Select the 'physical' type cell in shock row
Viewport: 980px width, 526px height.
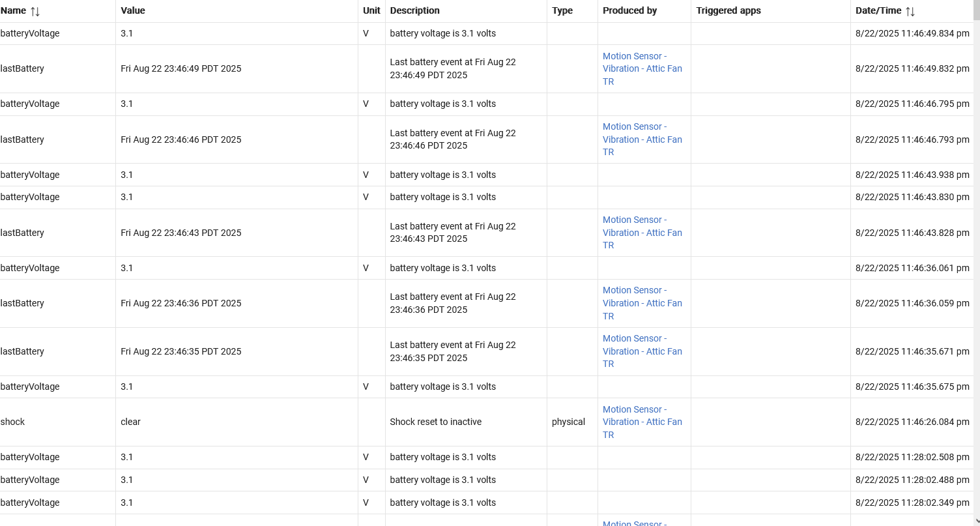[568, 422]
